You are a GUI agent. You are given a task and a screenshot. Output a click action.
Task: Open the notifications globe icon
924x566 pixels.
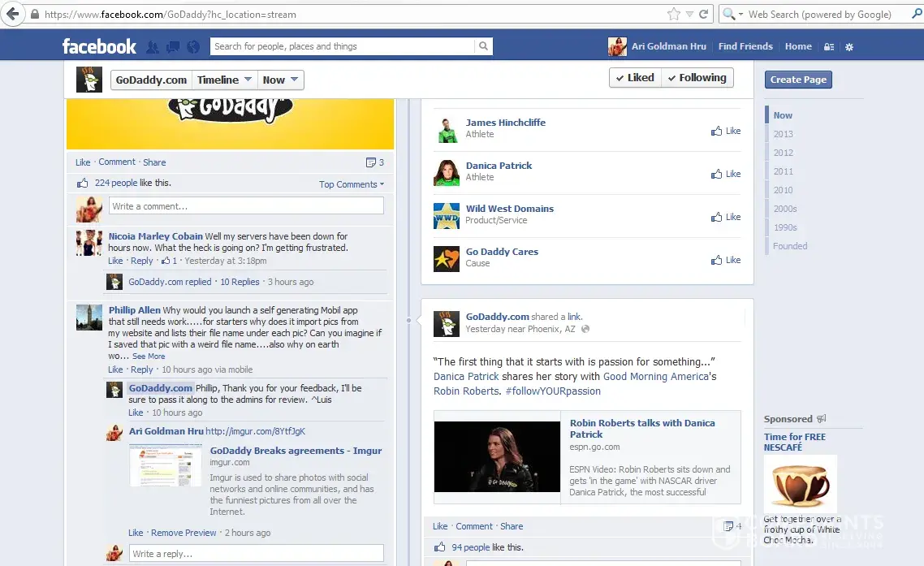(192, 47)
